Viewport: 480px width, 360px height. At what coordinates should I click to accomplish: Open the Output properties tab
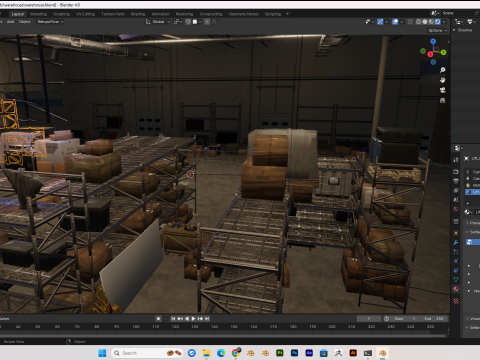coord(456,181)
